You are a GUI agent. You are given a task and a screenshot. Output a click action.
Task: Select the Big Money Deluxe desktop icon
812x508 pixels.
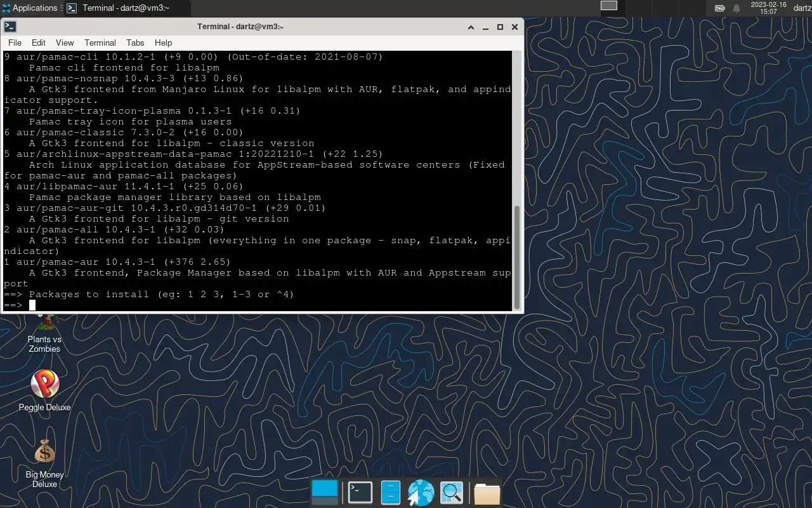(44, 464)
